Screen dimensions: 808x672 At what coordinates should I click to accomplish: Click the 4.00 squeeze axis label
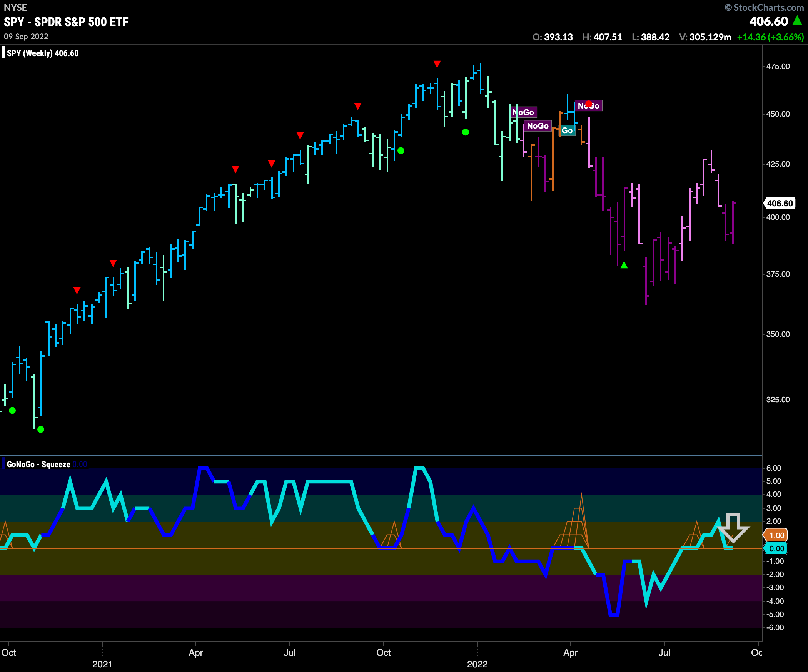(774, 494)
